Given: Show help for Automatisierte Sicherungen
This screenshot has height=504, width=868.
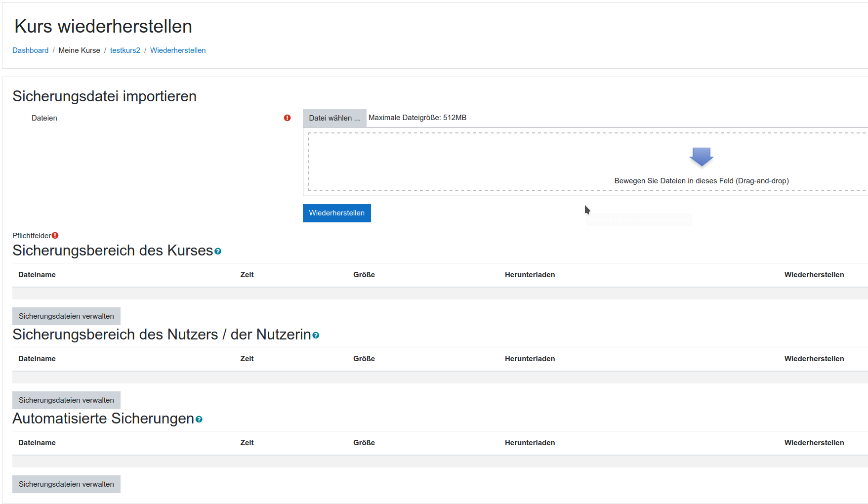Looking at the screenshot, I should tap(199, 420).
